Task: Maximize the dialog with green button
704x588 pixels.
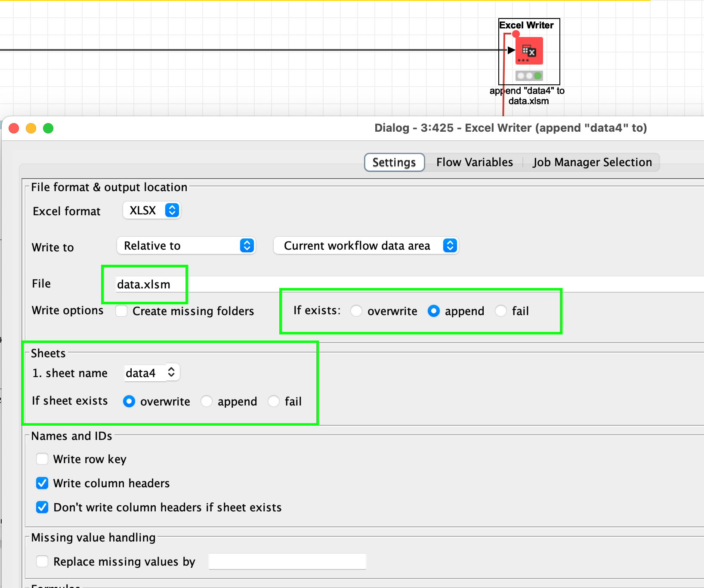Action: click(x=48, y=128)
